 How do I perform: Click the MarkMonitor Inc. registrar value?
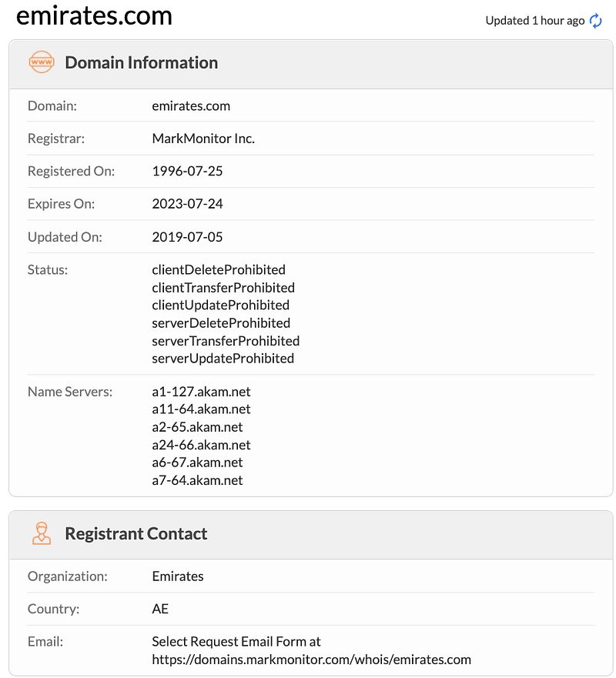coord(203,139)
